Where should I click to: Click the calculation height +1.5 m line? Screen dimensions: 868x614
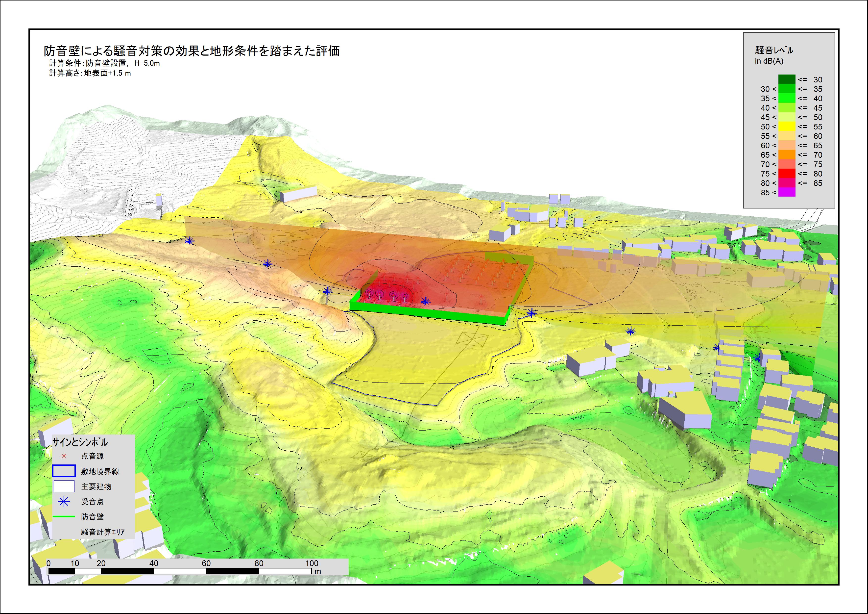[90, 73]
